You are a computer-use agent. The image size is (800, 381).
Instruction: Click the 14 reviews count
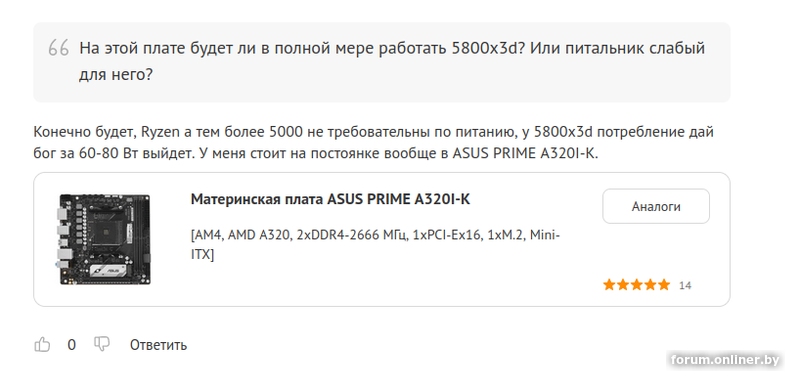685,285
